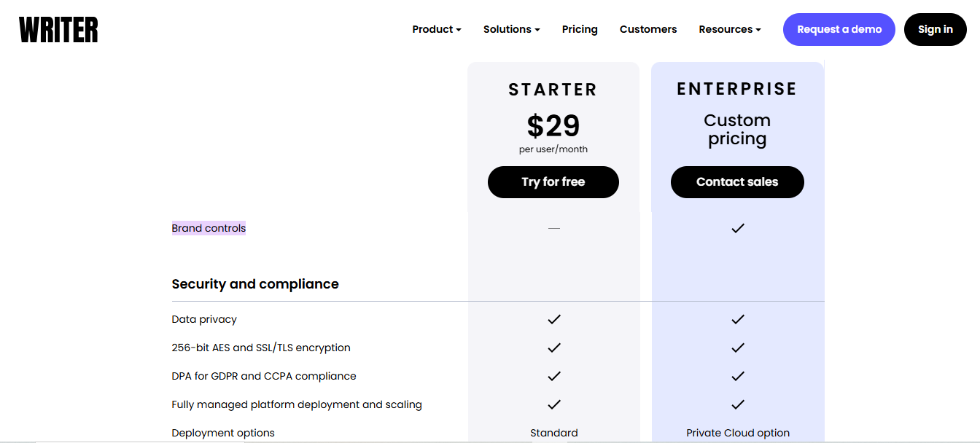Click Enterprise checkmark for Brand controls

tap(738, 228)
